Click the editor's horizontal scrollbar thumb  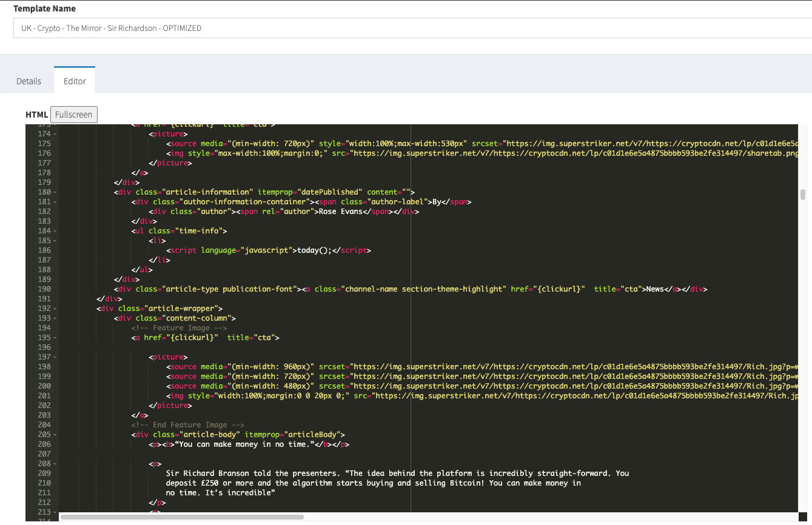point(182,517)
